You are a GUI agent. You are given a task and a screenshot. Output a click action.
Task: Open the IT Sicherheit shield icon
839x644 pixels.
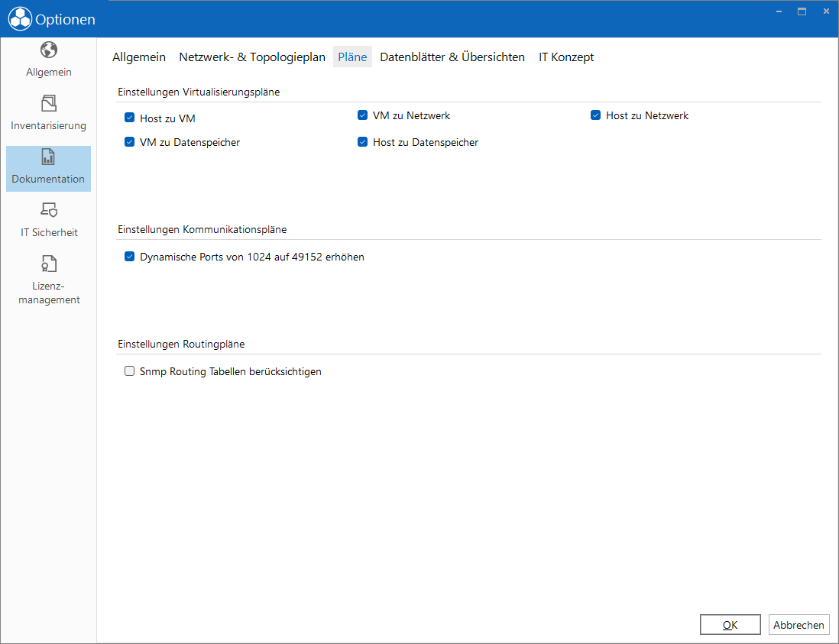click(49, 209)
